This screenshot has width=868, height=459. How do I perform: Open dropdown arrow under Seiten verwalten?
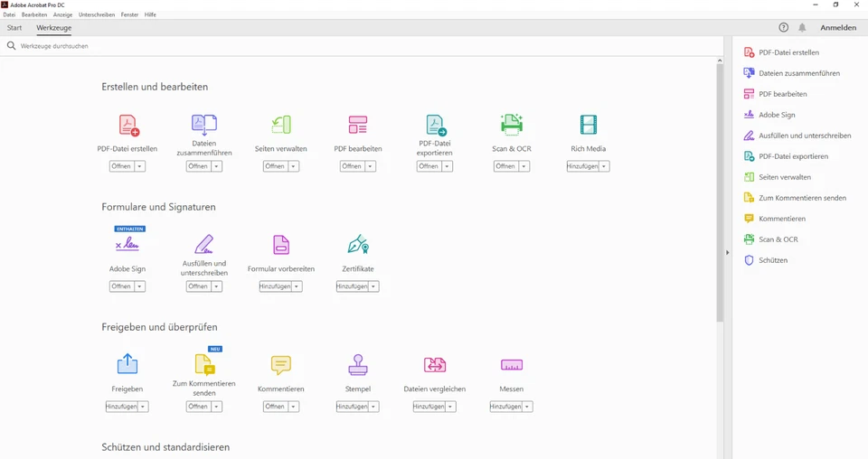coord(293,166)
